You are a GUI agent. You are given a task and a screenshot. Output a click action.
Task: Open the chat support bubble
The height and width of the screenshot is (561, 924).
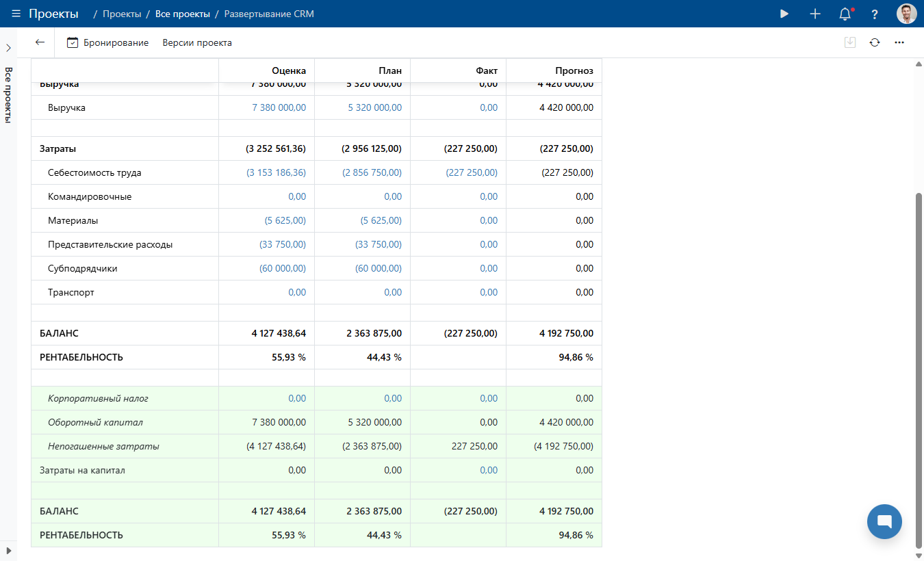click(884, 521)
